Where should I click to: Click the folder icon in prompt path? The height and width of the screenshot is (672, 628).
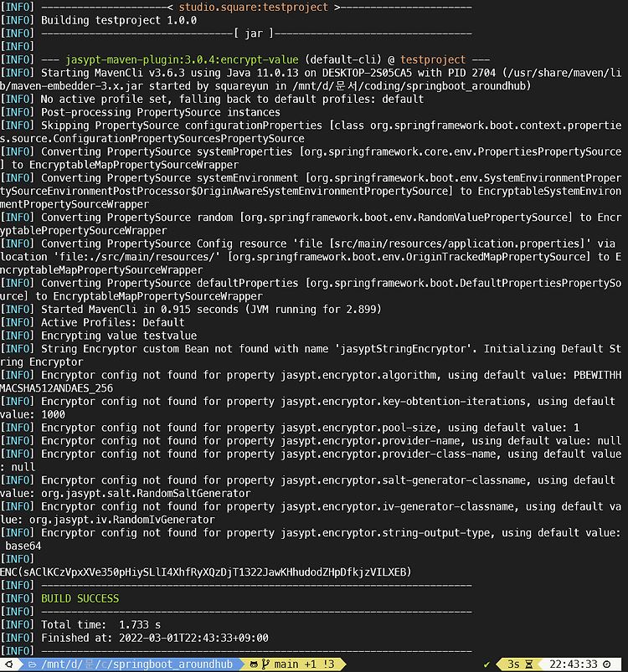coord(32,664)
